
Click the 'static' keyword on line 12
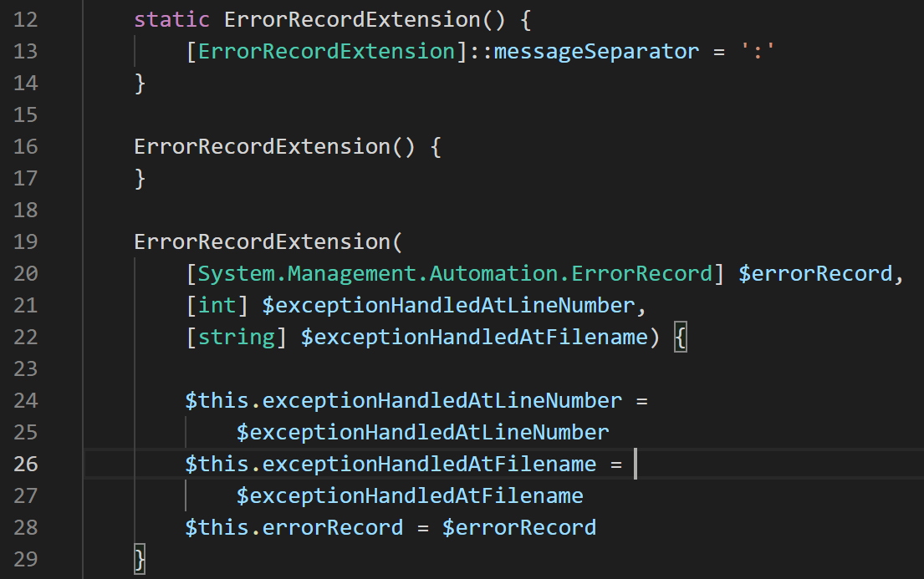point(172,20)
